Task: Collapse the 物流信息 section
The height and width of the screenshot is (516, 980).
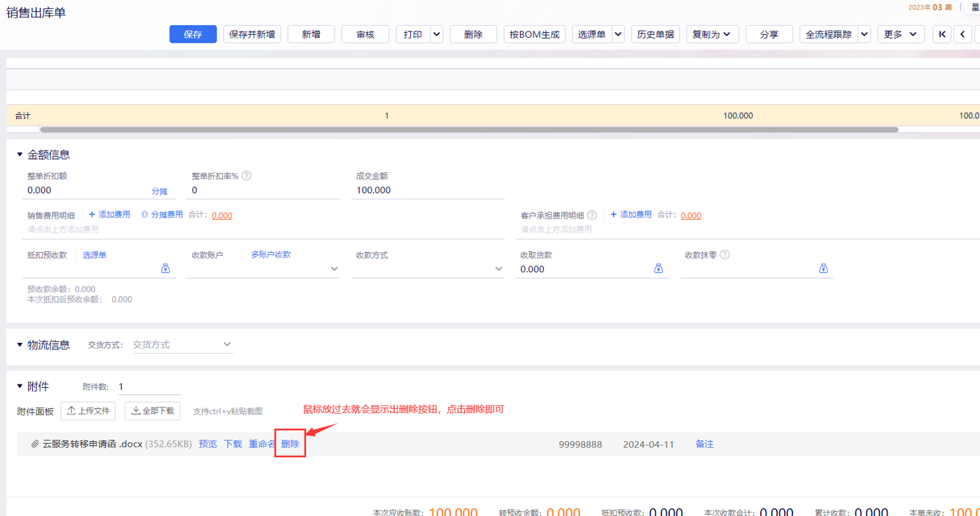Action: click(20, 344)
